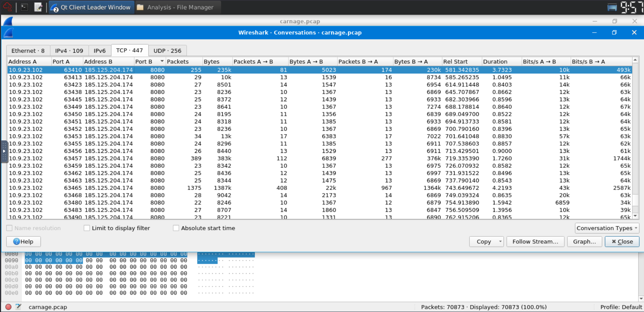This screenshot has height=312, width=644.
Task: Click Follow Stream button
Action: click(535, 242)
